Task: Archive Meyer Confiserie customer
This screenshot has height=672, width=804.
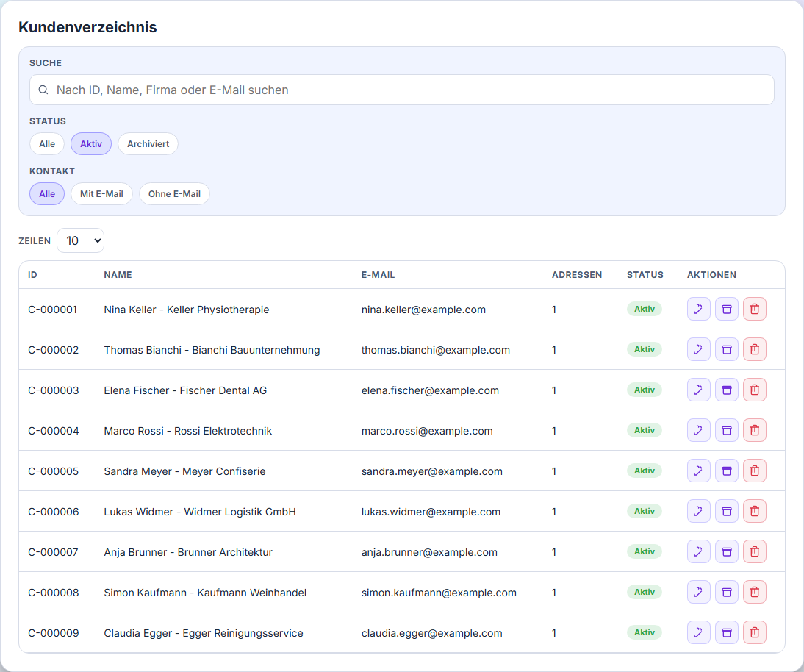Action: tap(727, 471)
